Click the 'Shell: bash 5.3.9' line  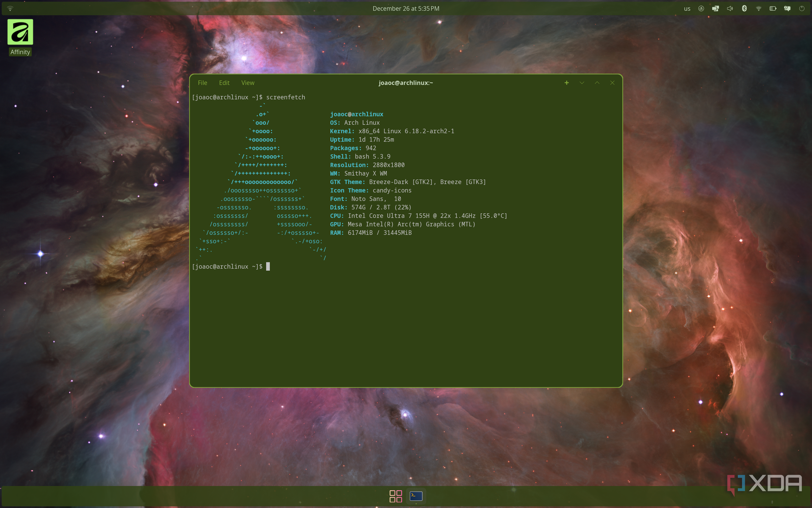(360, 156)
